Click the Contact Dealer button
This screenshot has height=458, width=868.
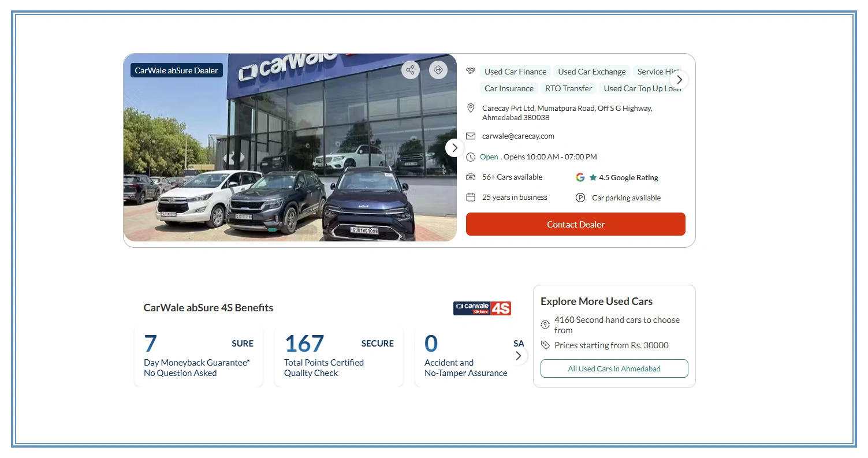[x=575, y=224]
